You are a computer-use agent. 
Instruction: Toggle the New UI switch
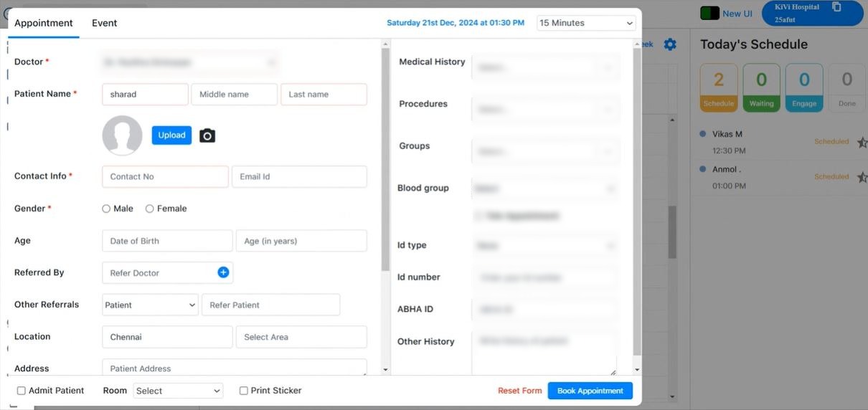pos(709,14)
